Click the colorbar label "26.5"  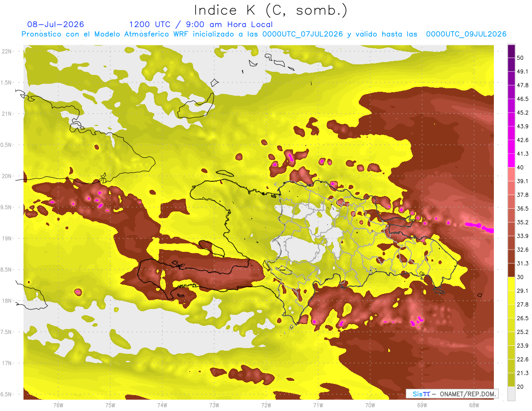tap(523, 318)
